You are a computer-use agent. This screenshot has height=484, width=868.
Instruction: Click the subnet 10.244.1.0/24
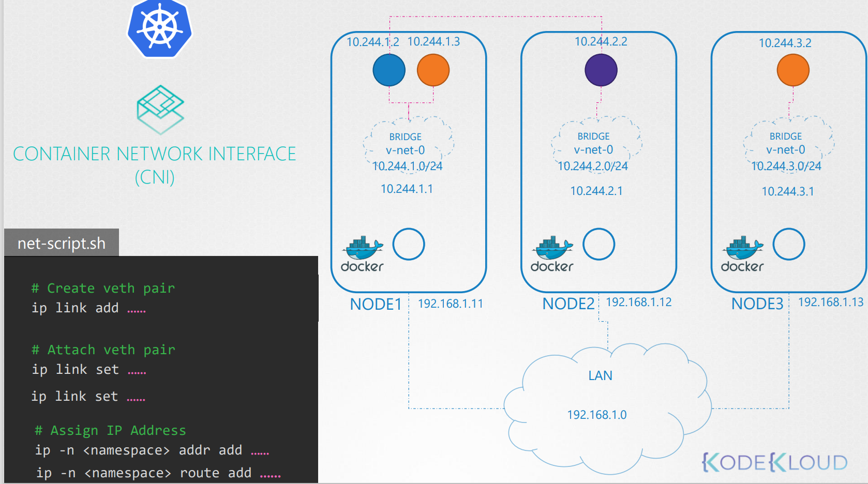(x=408, y=166)
